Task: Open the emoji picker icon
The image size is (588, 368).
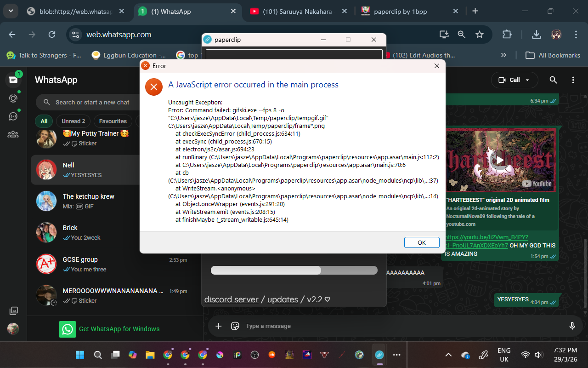Action: coord(235,326)
